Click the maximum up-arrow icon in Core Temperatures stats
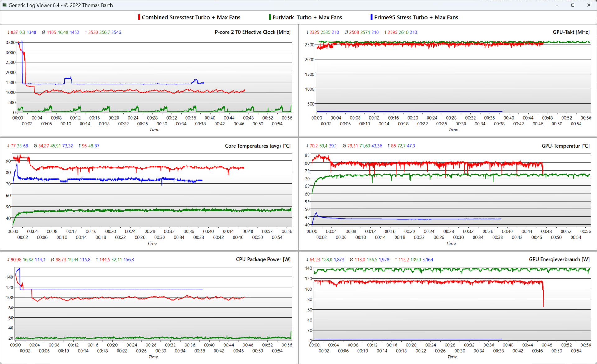 coord(80,146)
